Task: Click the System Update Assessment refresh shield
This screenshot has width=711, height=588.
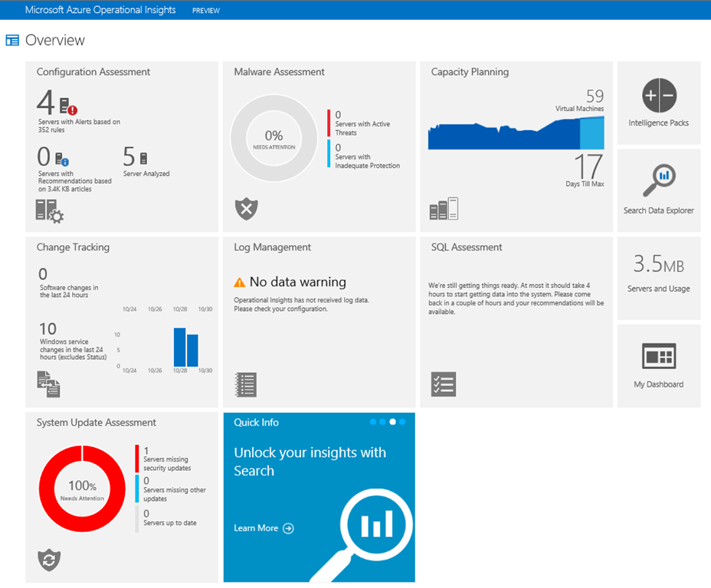Action: point(49,560)
